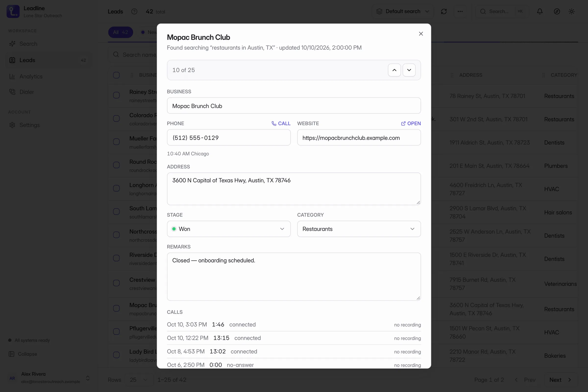Click the address text area
Image resolution: width=588 pixels, height=392 pixels.
pyautogui.click(x=294, y=189)
